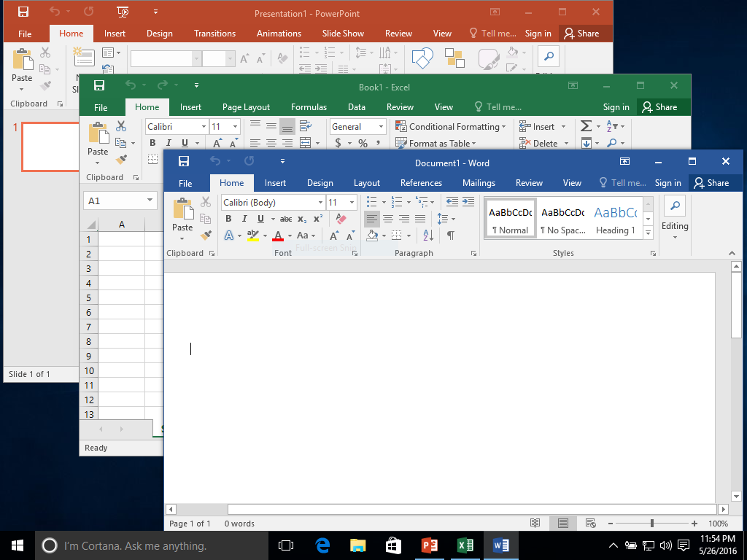Click Paste icon in Word

pyautogui.click(x=182, y=209)
